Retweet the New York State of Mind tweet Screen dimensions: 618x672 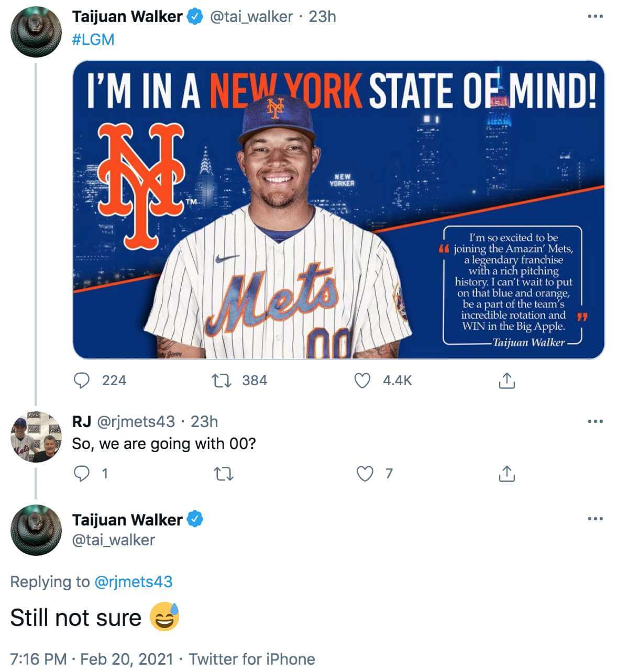221,380
